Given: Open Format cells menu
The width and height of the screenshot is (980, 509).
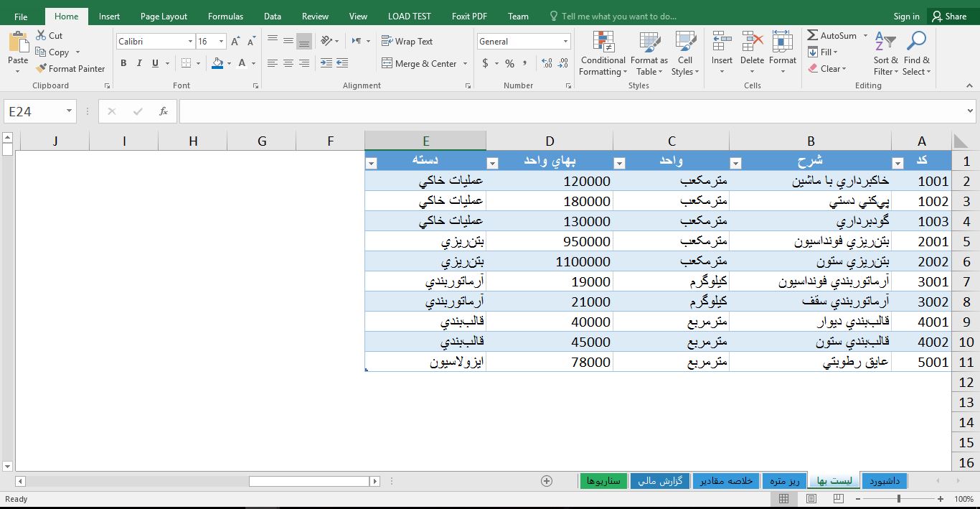Looking at the screenshot, I should pos(783,53).
